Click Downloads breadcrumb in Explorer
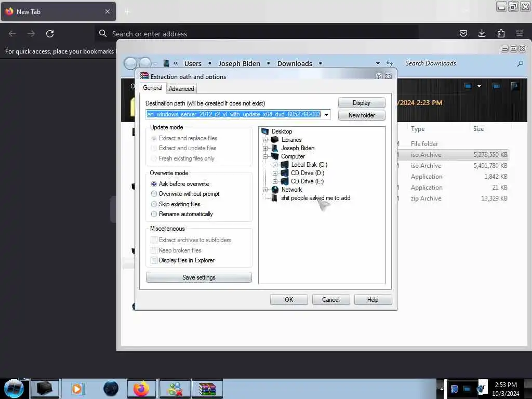Viewport: 532px width, 399px height. pos(295,63)
